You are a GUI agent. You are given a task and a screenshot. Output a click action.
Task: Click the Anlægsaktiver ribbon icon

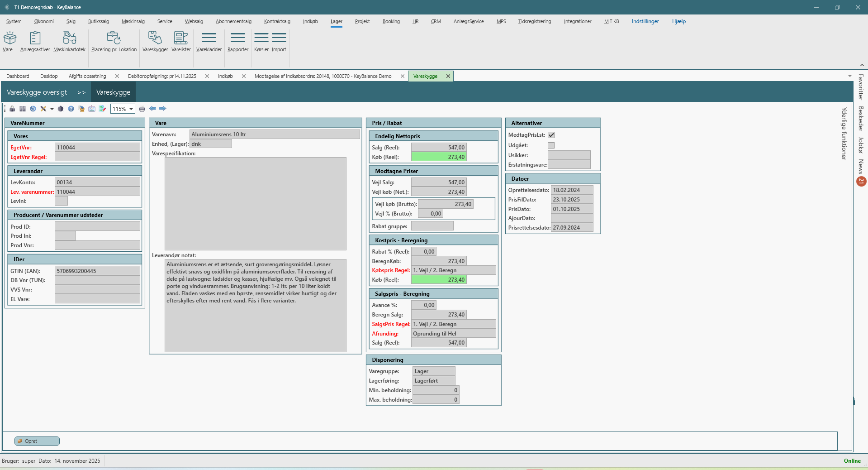click(35, 42)
